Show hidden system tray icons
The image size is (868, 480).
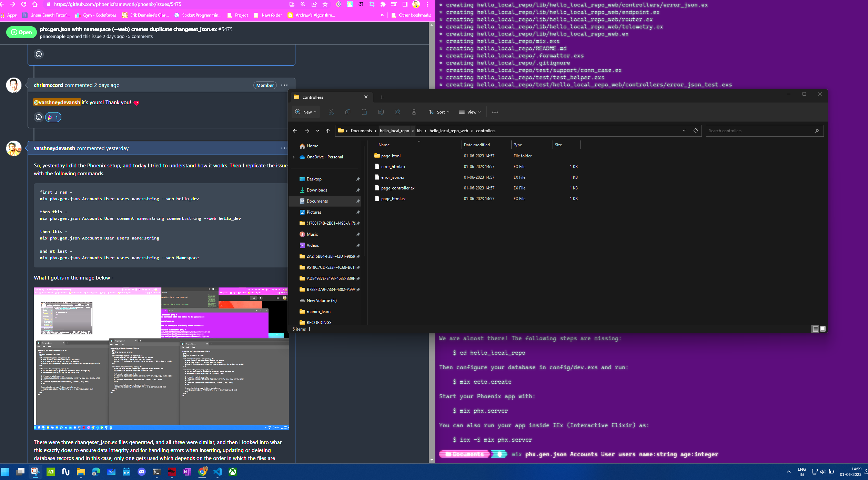click(788, 472)
